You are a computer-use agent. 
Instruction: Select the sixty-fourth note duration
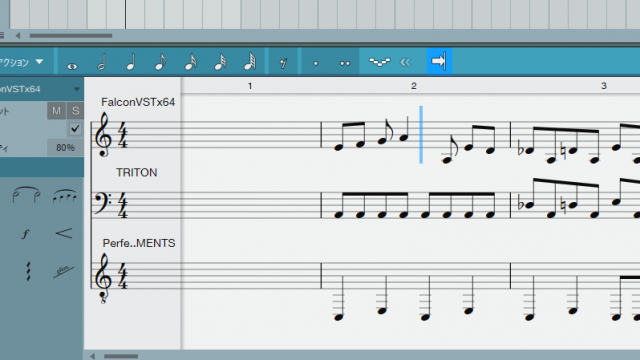pyautogui.click(x=250, y=62)
